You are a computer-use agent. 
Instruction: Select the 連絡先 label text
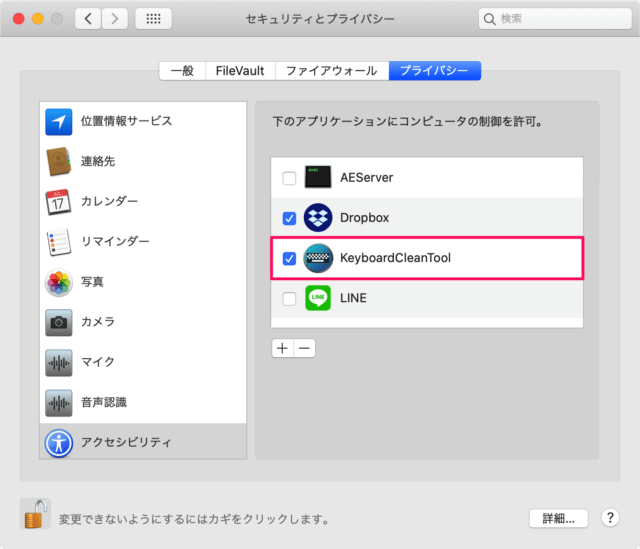[98, 161]
